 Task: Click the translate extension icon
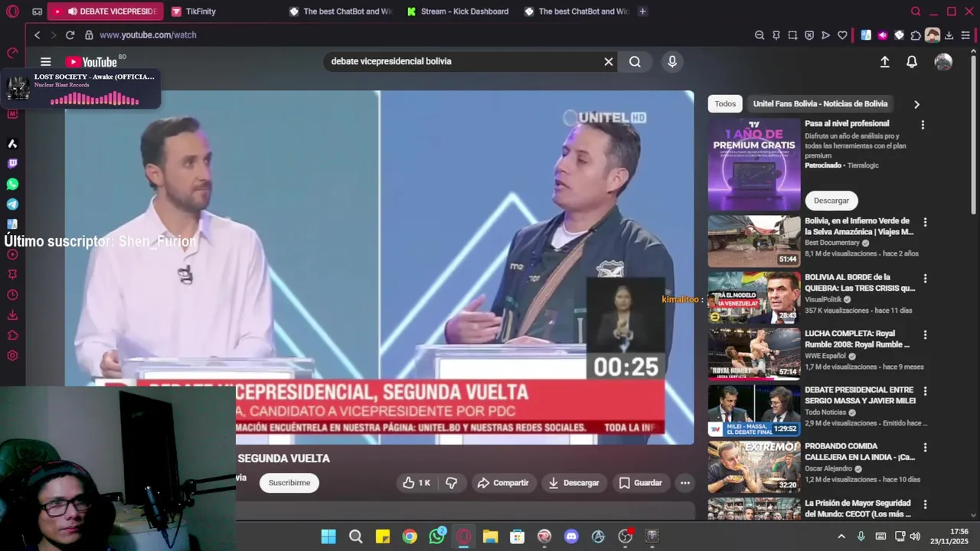(866, 35)
